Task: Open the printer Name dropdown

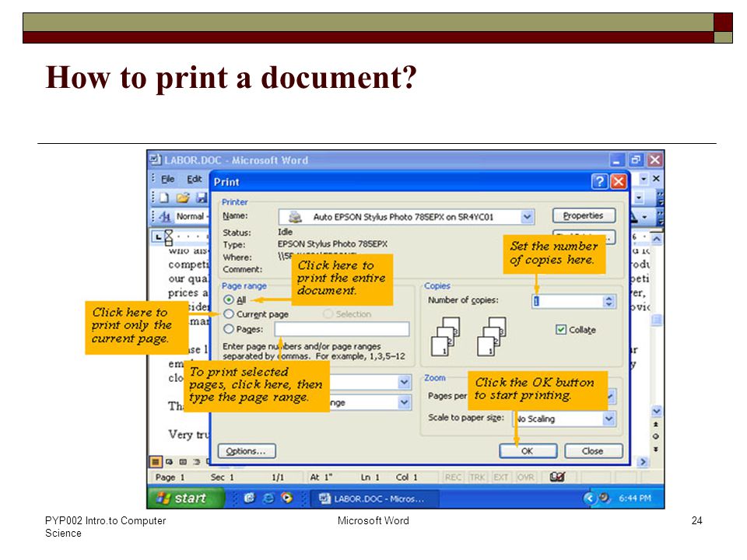Action: [527, 217]
